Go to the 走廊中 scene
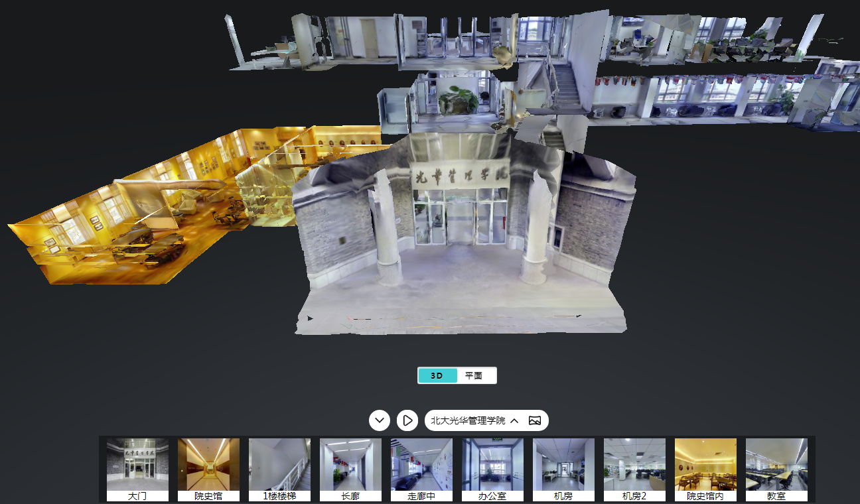The width and height of the screenshot is (860, 504). pyautogui.click(x=421, y=470)
